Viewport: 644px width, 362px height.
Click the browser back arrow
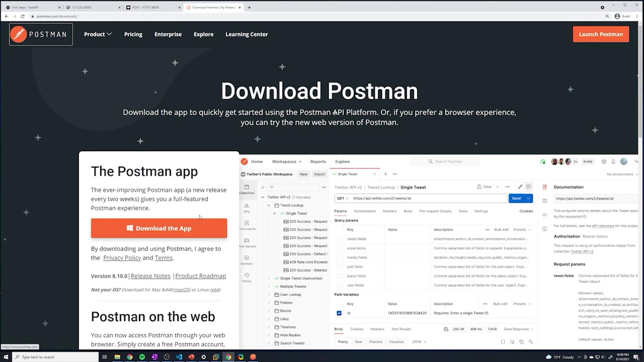tap(6, 16)
